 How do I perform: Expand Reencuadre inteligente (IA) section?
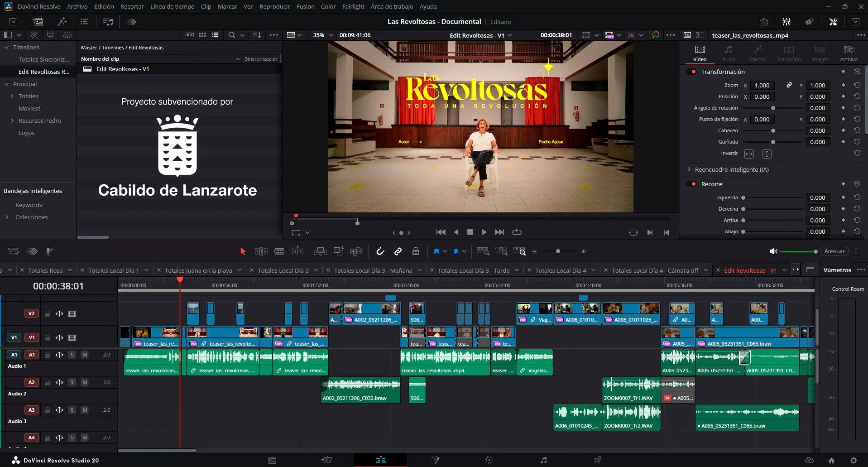689,169
